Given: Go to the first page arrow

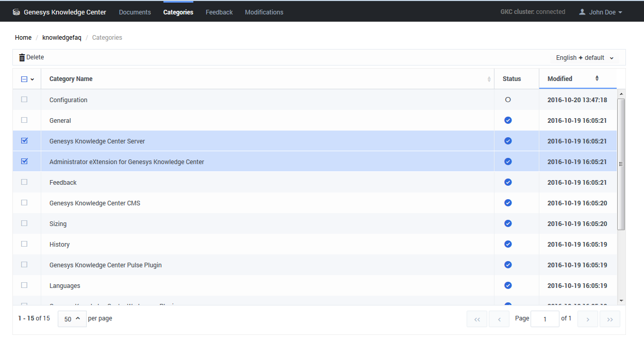Looking at the screenshot, I should [x=477, y=319].
